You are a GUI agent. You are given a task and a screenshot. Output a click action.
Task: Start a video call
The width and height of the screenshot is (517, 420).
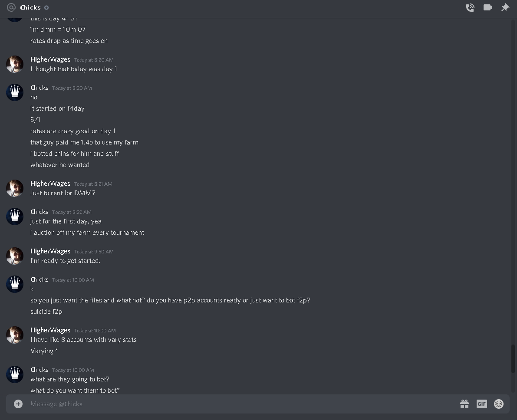coord(487,7)
